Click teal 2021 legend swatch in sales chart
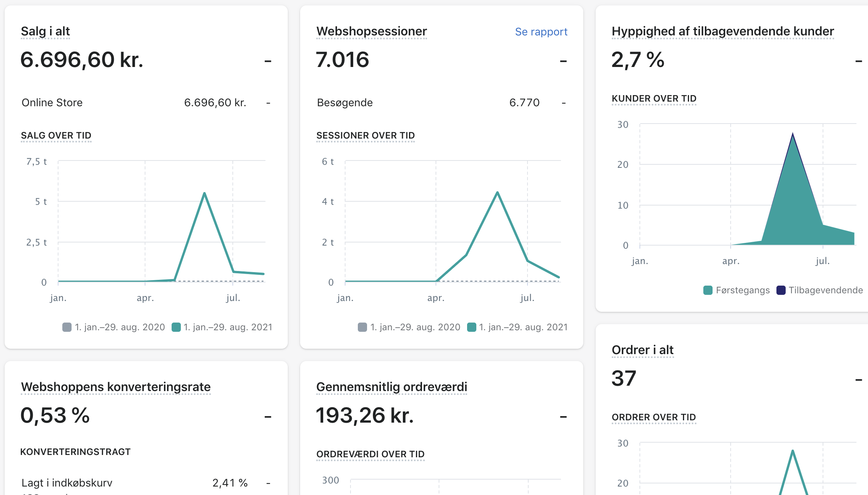This screenshot has width=868, height=495. click(x=176, y=327)
